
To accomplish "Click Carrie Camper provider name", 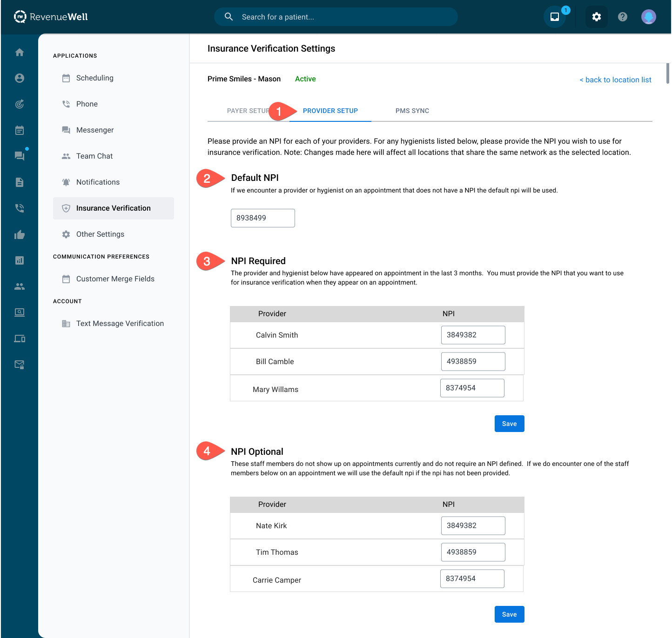I will (x=277, y=580).
